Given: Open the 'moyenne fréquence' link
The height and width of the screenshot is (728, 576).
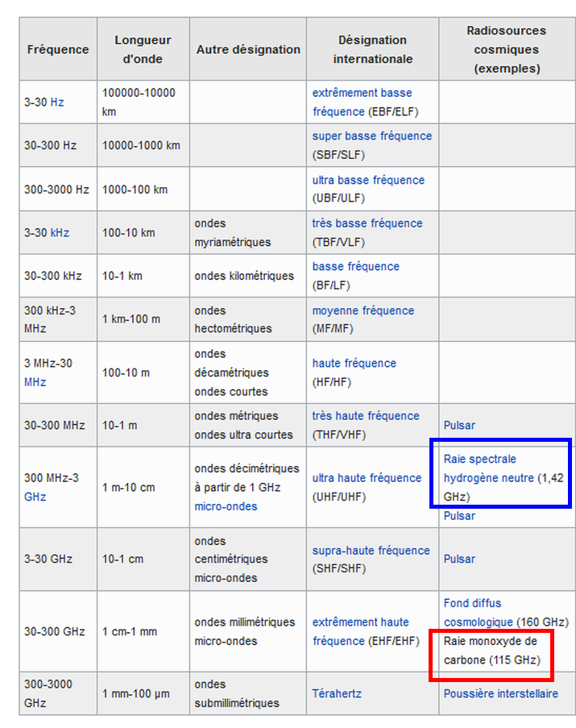Looking at the screenshot, I should pos(363,310).
